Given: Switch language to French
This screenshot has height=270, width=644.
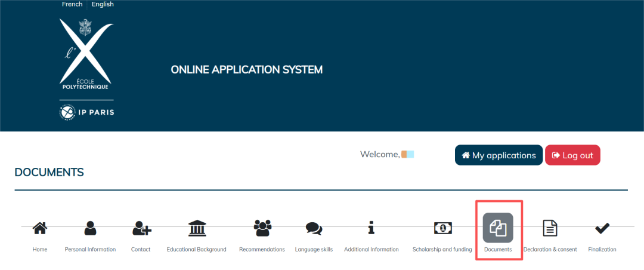Looking at the screenshot, I should point(72,4).
